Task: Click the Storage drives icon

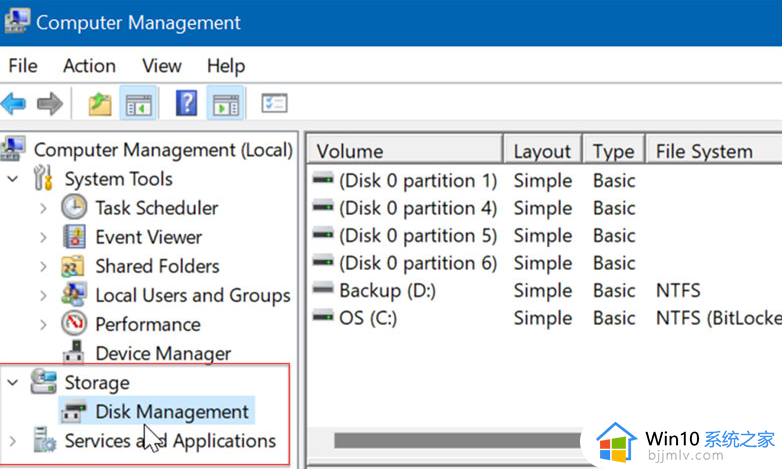Action: click(43, 382)
